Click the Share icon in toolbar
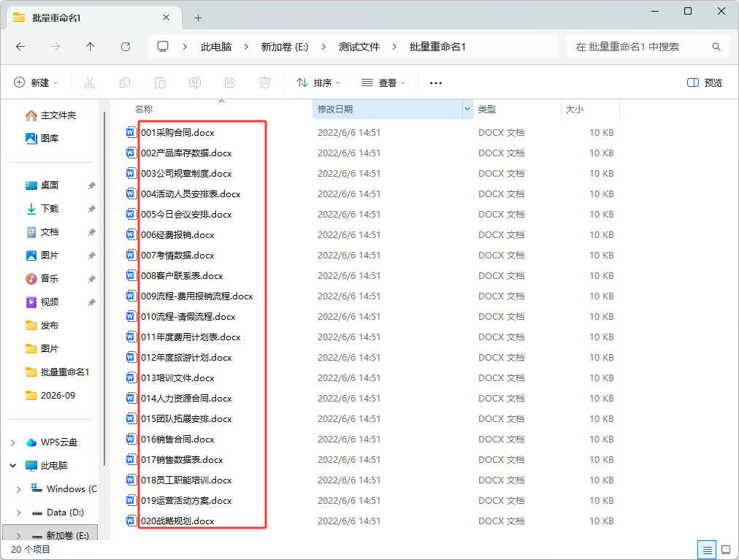This screenshot has width=739, height=560. pos(230,83)
